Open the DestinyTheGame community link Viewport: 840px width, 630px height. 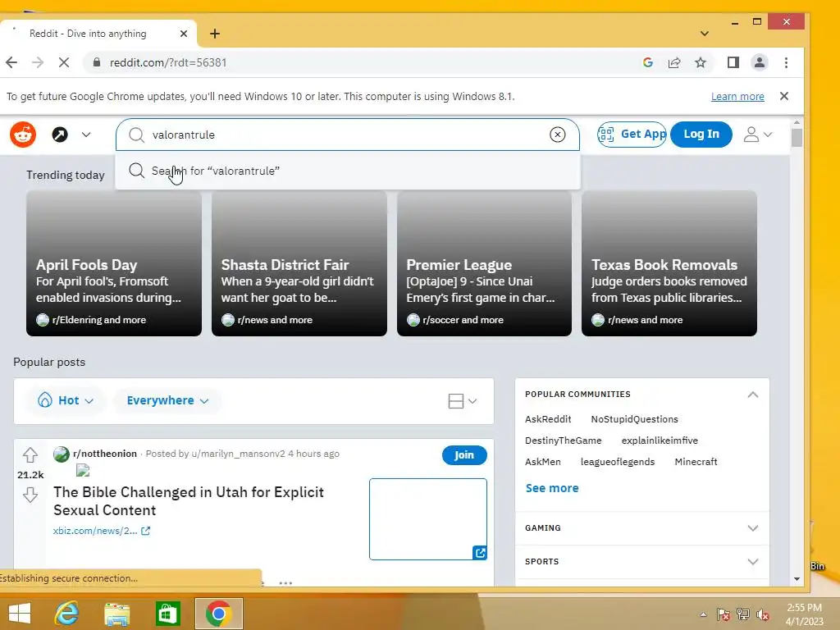pyautogui.click(x=563, y=441)
